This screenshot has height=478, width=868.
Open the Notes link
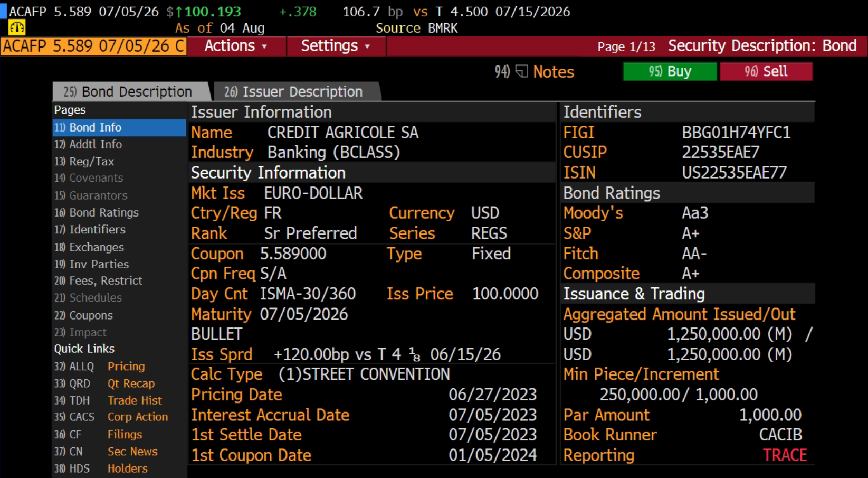click(x=553, y=72)
